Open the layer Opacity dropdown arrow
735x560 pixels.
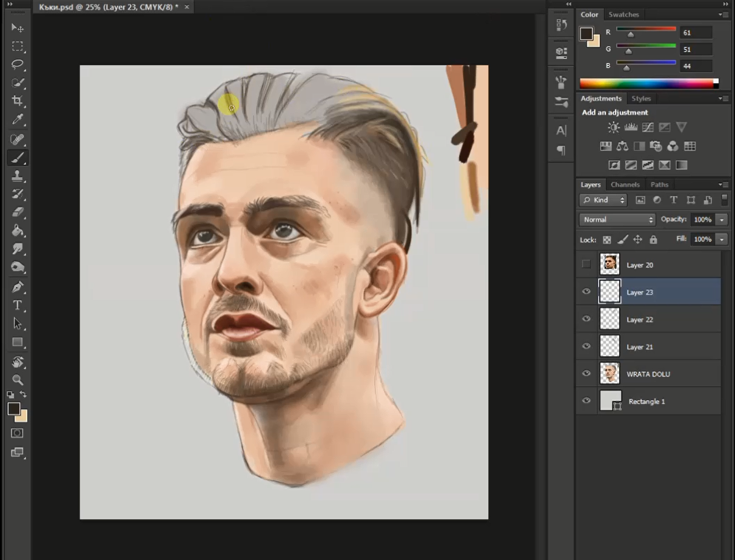point(721,220)
